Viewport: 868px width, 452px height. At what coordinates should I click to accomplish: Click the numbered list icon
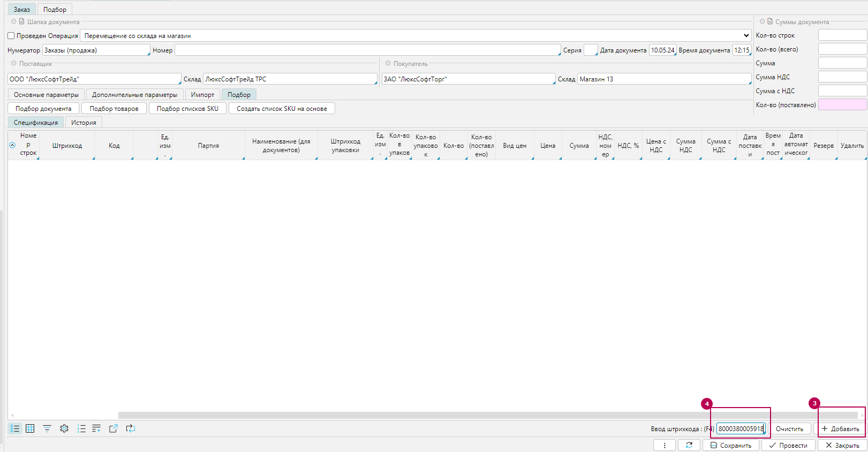pos(81,428)
